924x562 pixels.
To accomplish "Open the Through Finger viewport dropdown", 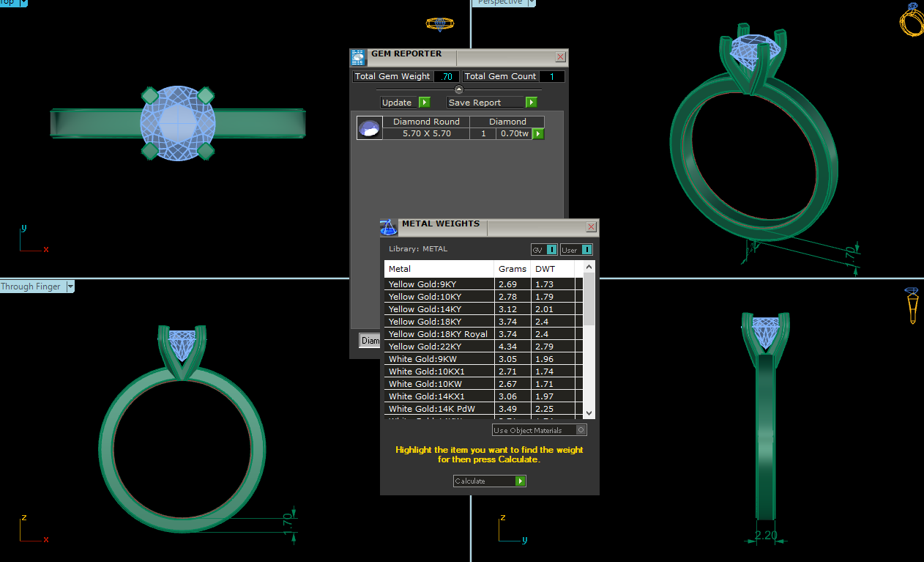I will pos(71,286).
